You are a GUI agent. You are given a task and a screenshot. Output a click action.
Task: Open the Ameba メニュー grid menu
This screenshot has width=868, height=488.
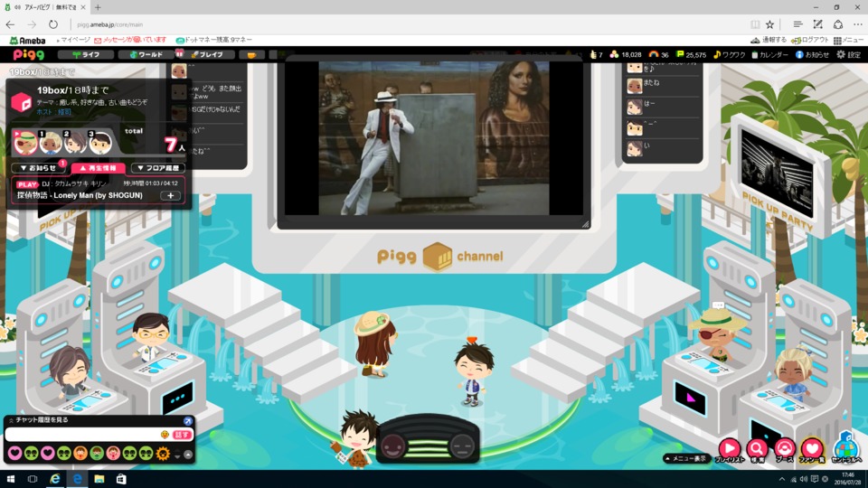[x=848, y=40]
